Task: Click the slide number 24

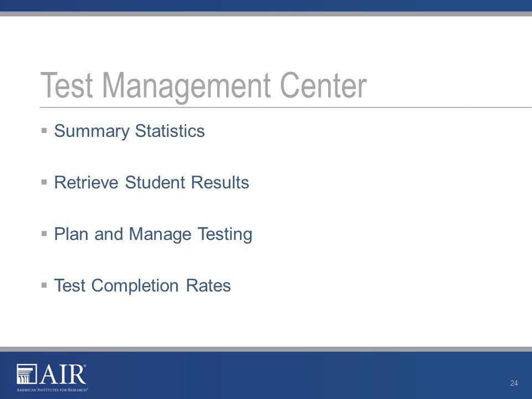Action: pos(514,383)
